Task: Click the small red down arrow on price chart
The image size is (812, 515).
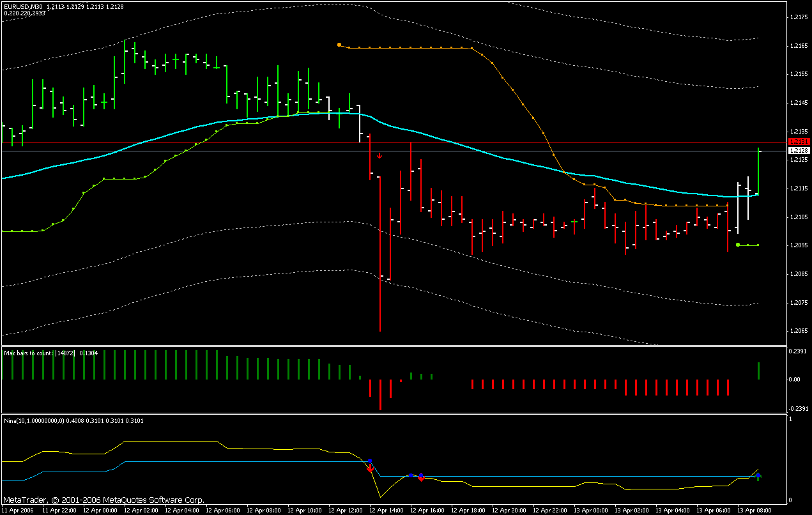Action: click(379, 155)
